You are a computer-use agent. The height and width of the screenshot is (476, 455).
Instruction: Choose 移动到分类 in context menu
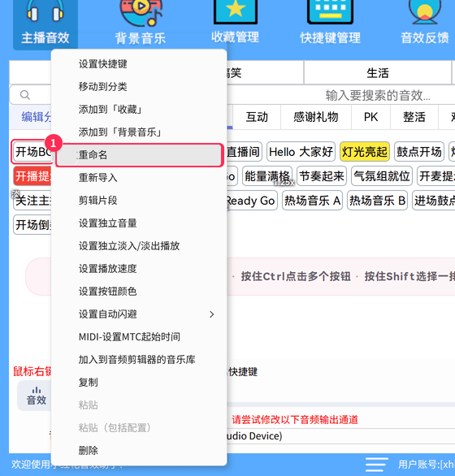(139, 87)
